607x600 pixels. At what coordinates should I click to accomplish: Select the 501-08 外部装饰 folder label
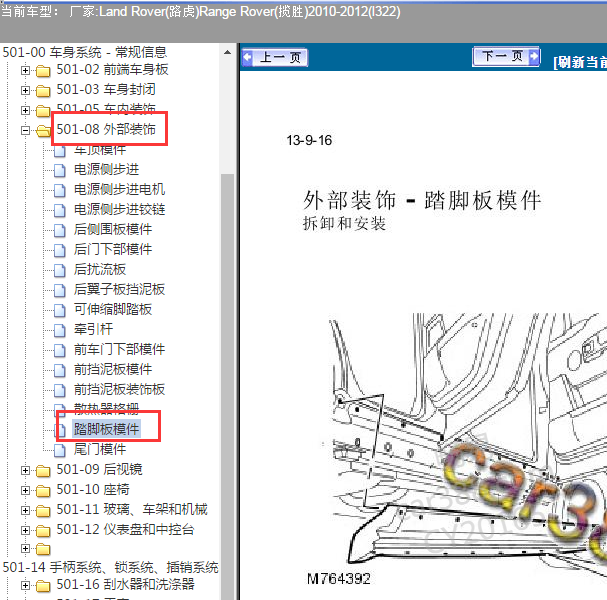(106, 129)
